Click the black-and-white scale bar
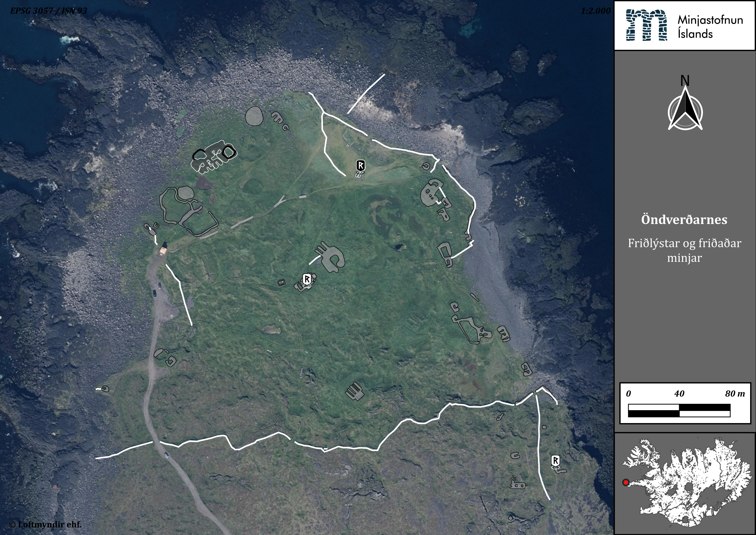This screenshot has height=535, width=756. tap(679, 411)
